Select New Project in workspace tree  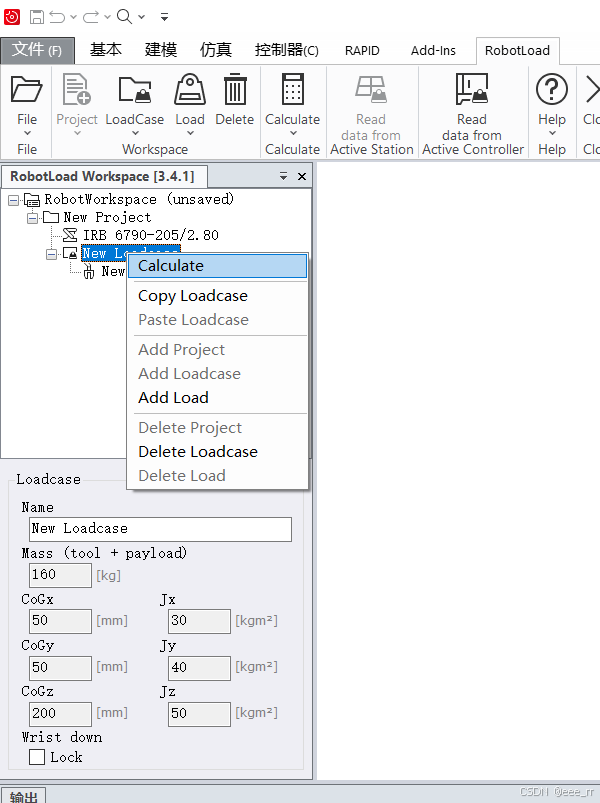pos(108,218)
